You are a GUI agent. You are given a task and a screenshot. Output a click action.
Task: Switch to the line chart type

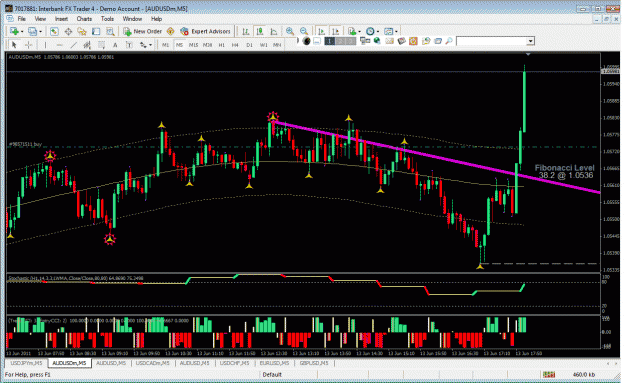(x=274, y=31)
